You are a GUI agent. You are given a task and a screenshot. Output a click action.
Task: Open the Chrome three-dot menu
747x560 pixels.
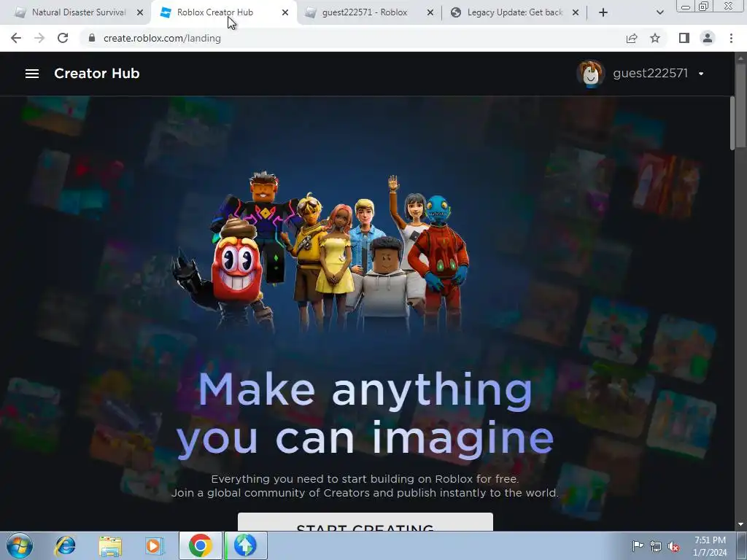click(731, 38)
